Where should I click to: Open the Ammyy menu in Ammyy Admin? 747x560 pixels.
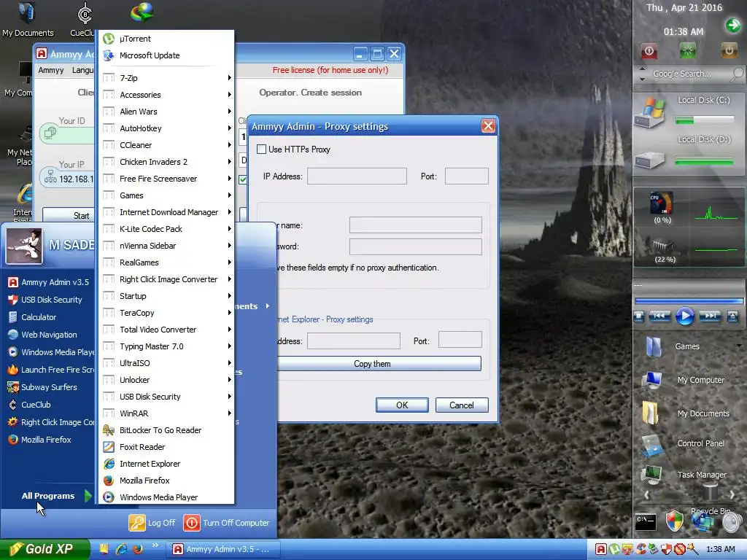click(x=51, y=70)
